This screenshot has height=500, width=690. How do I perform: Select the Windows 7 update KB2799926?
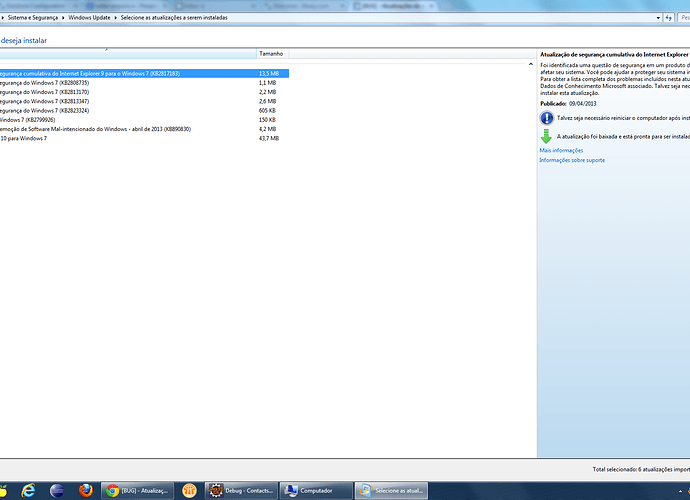point(144,120)
